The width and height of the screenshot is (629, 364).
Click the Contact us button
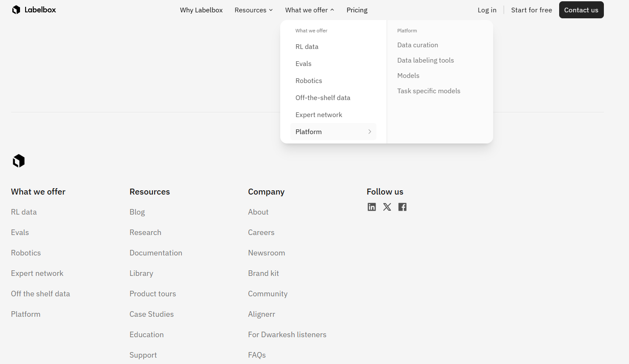581,10
